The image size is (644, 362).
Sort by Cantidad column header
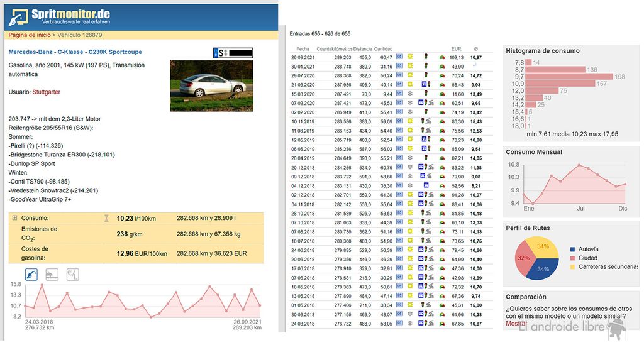(x=383, y=49)
